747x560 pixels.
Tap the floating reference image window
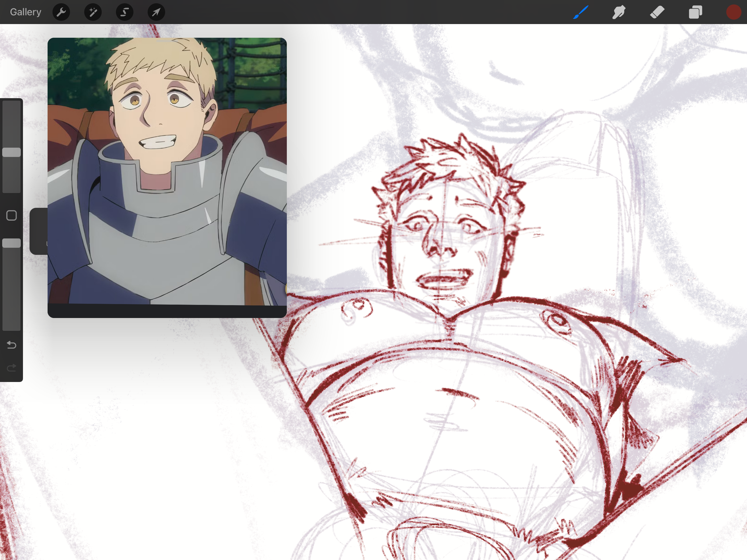click(x=167, y=178)
